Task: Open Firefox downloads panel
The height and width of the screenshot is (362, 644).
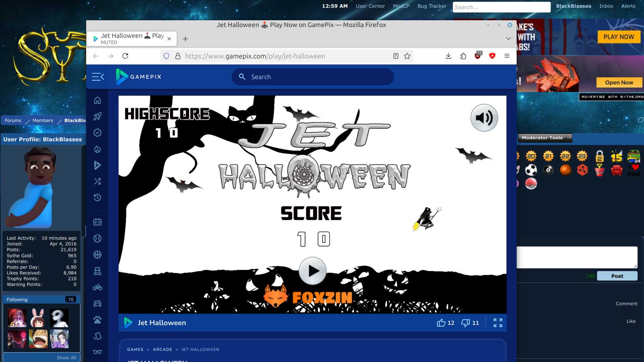Action: (448, 56)
